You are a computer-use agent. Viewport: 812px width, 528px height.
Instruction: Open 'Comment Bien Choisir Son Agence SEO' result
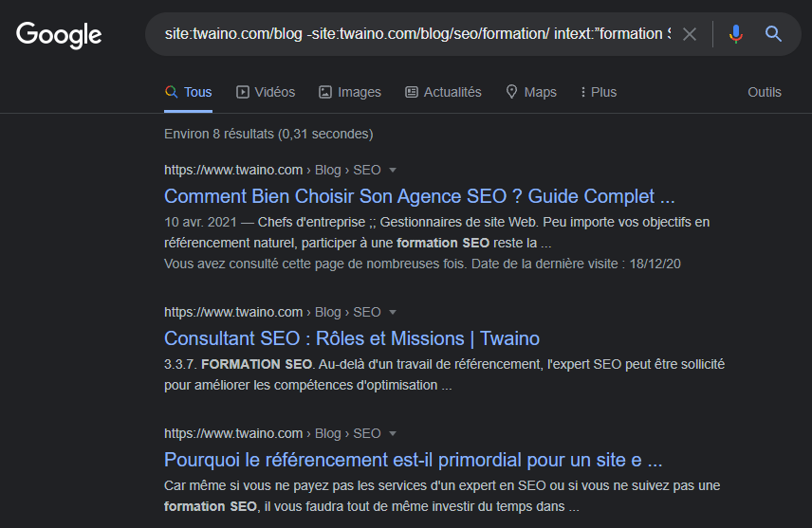(x=419, y=197)
